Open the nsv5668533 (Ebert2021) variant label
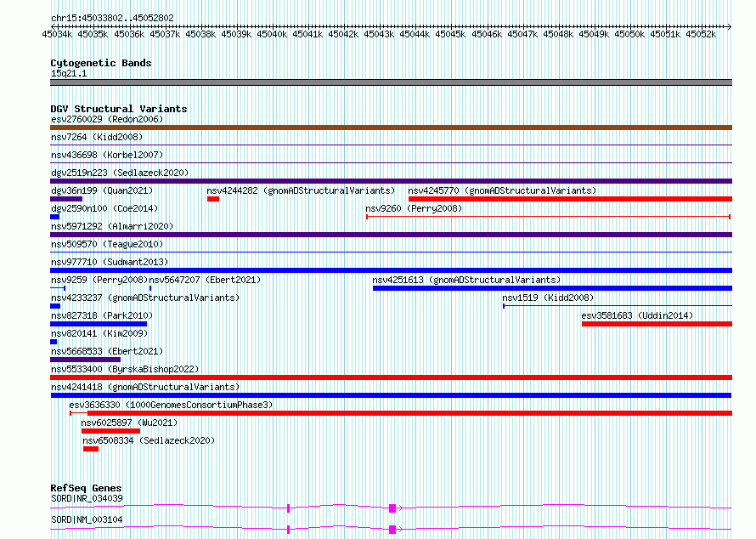 point(107,351)
